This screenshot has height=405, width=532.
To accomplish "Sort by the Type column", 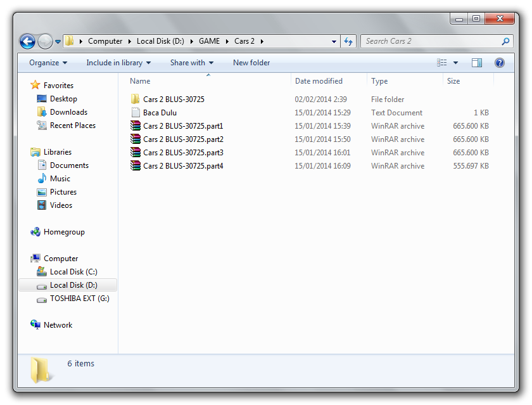I will tap(405, 80).
